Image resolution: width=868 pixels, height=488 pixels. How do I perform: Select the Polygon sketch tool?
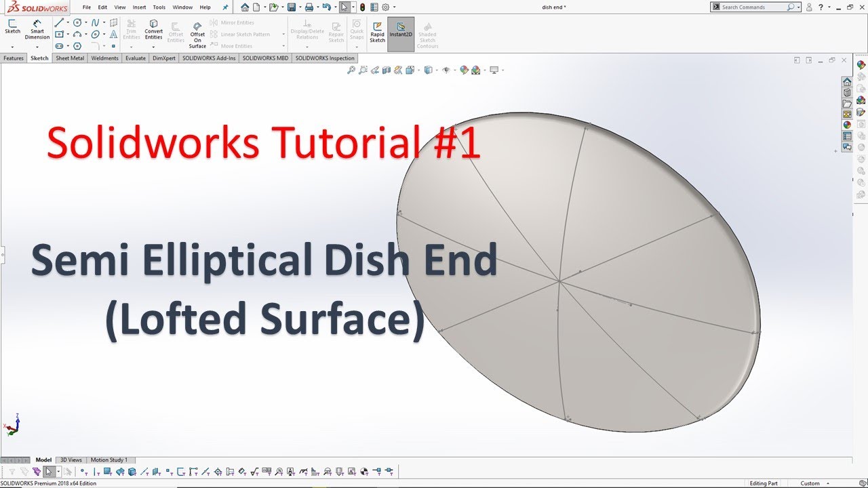pos(77,45)
